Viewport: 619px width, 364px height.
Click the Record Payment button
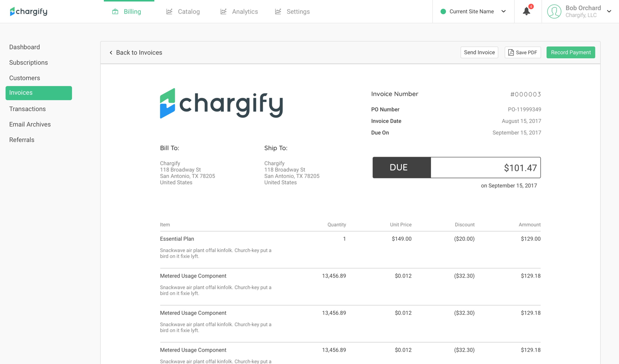(x=570, y=52)
